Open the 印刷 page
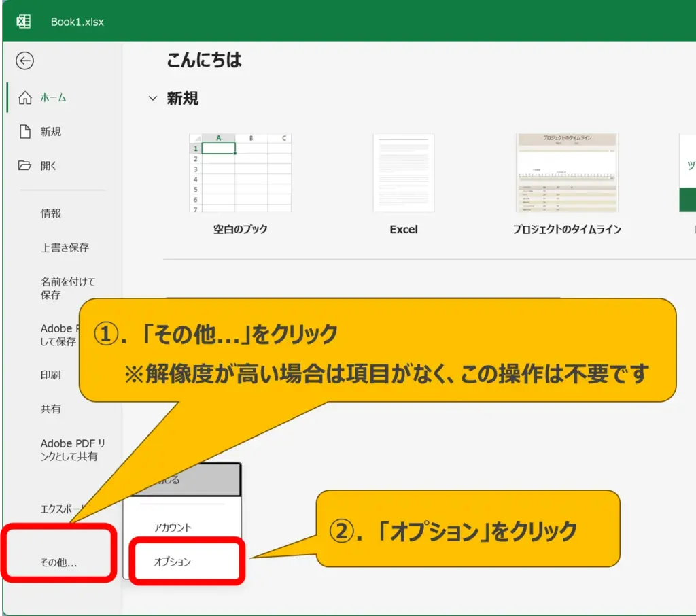Image resolution: width=696 pixels, height=616 pixels. coord(50,375)
